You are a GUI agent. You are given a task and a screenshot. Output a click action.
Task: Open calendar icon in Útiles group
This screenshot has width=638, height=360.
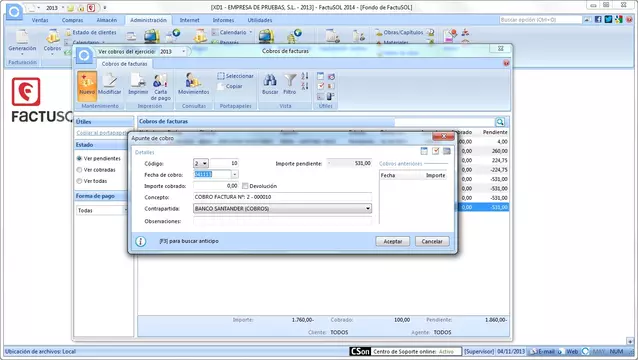point(321,76)
